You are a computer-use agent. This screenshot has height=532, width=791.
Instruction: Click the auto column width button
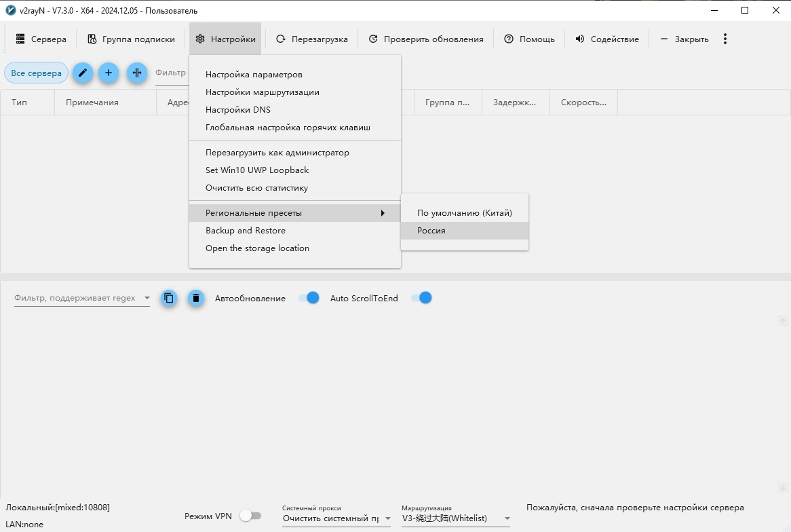click(x=137, y=73)
